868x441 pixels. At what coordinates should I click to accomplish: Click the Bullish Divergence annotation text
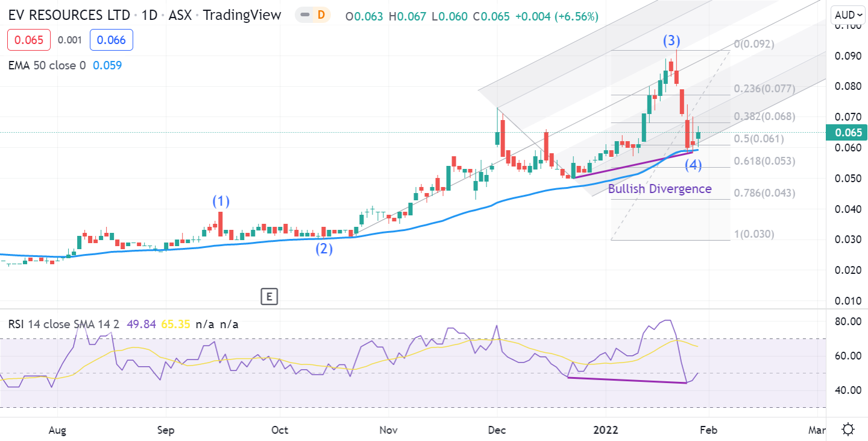click(659, 189)
